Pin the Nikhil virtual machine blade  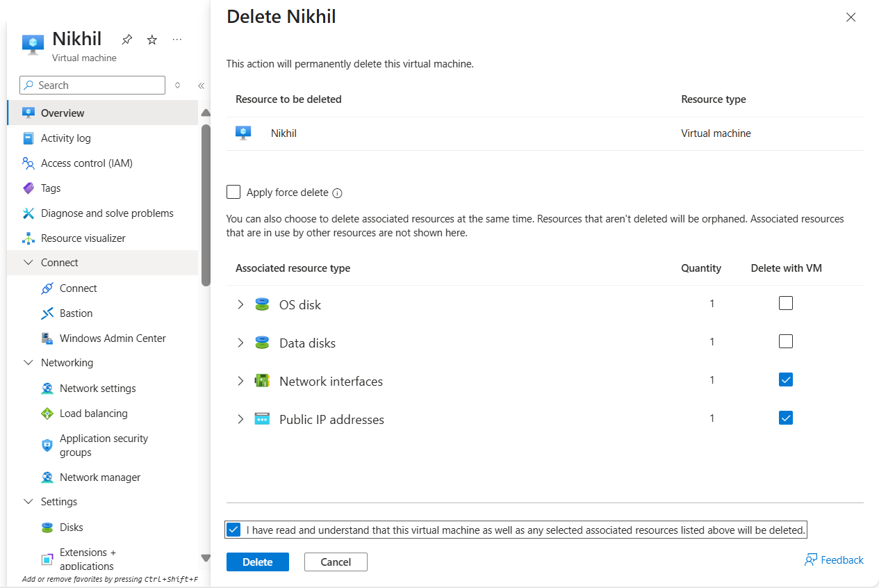pyautogui.click(x=127, y=40)
